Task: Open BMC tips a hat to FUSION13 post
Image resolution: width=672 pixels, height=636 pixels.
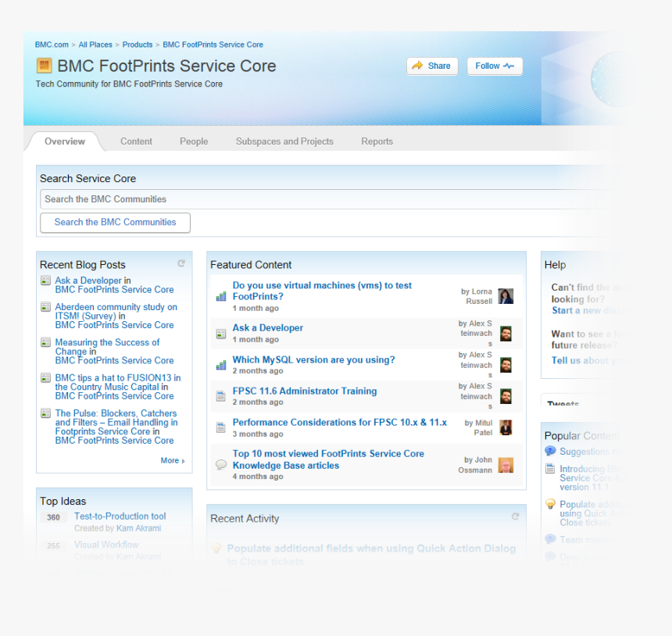Action: (x=118, y=382)
